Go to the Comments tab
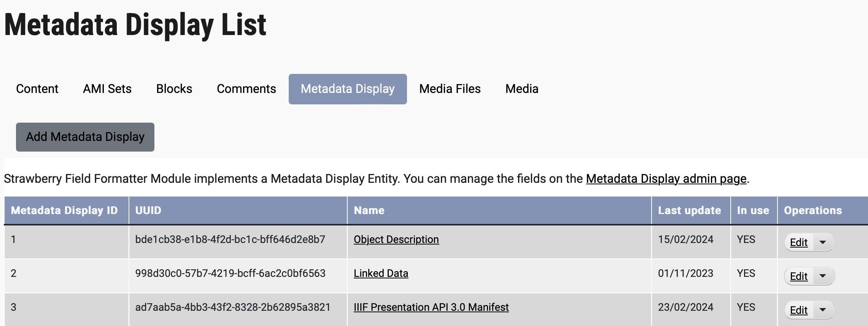The width and height of the screenshot is (868, 326). click(246, 89)
